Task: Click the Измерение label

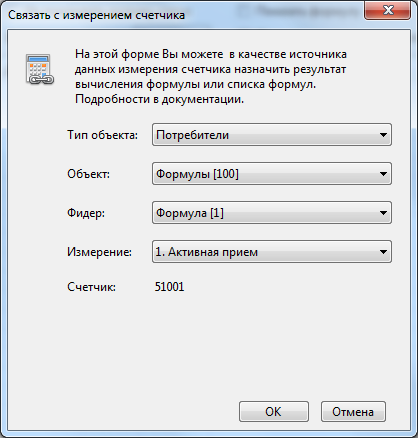Action: pos(99,252)
